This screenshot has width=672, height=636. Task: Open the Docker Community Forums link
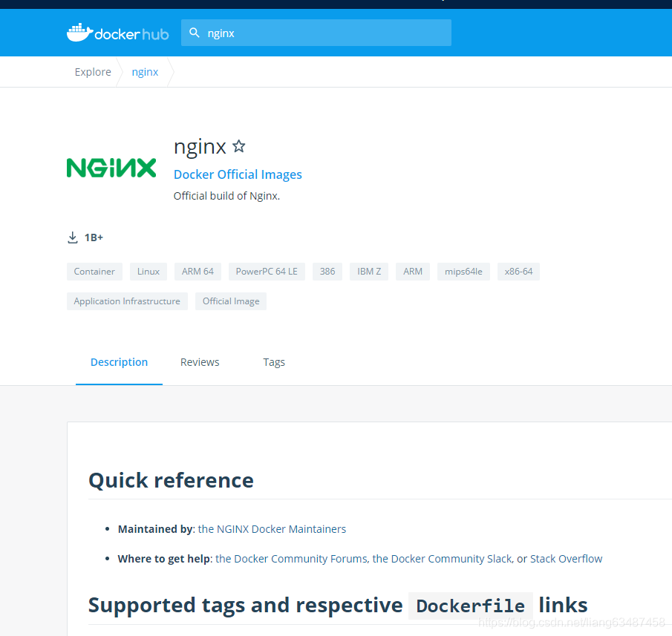click(291, 559)
